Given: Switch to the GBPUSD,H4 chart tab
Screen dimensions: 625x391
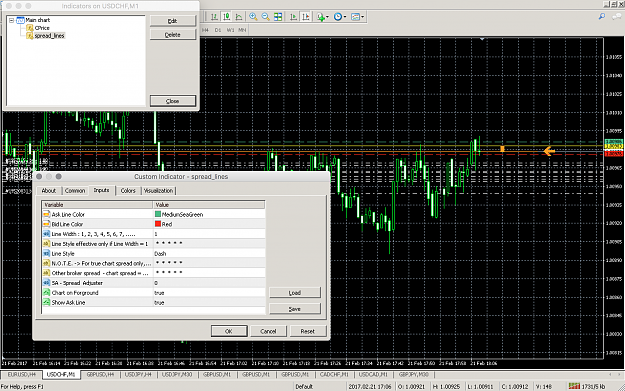Looking at the screenshot, I should [x=100, y=375].
